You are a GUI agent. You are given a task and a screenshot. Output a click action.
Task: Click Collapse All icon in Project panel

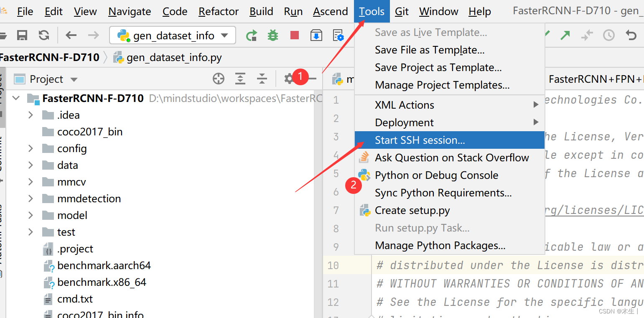[x=262, y=79]
